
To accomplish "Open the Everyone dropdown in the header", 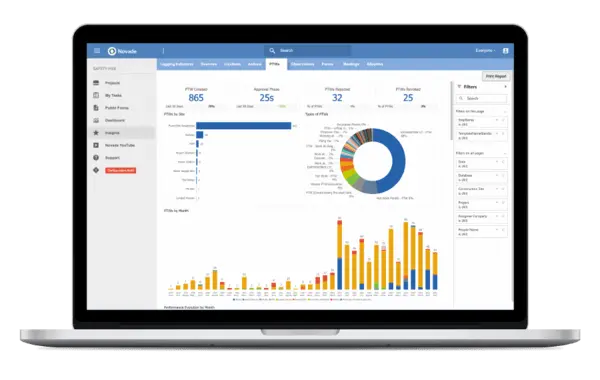I will [x=485, y=51].
